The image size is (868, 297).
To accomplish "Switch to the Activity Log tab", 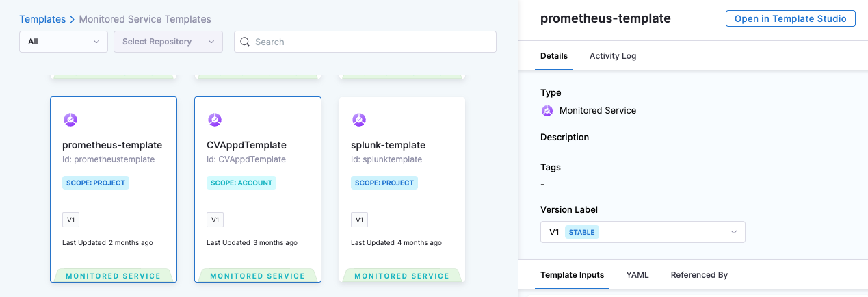I will (613, 56).
